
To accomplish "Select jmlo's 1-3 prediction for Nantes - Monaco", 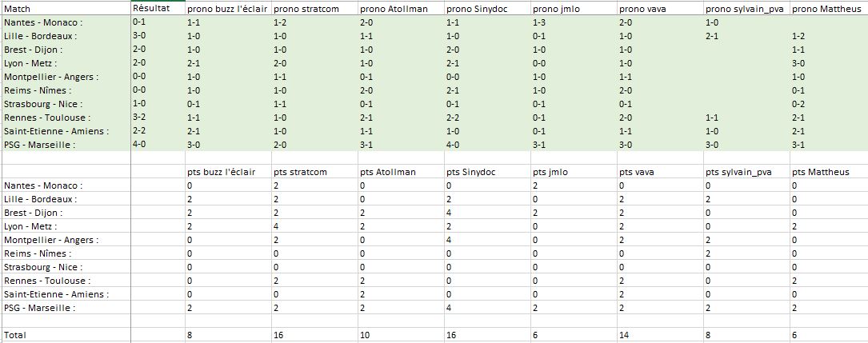I will tap(573, 23).
